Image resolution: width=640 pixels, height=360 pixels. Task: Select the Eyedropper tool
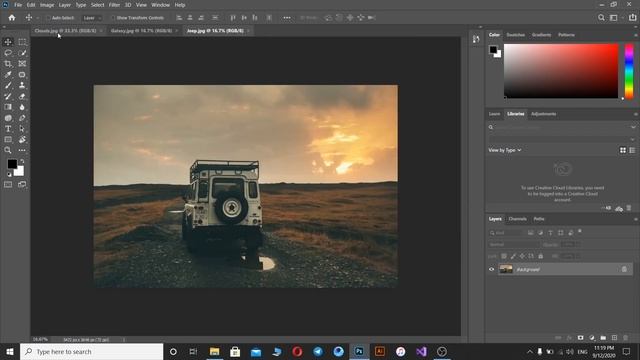8,75
